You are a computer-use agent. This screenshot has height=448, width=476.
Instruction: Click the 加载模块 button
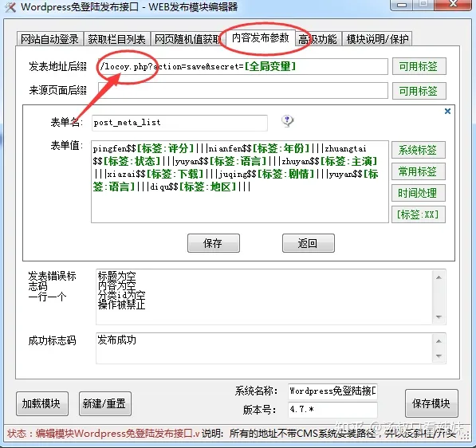42,403
